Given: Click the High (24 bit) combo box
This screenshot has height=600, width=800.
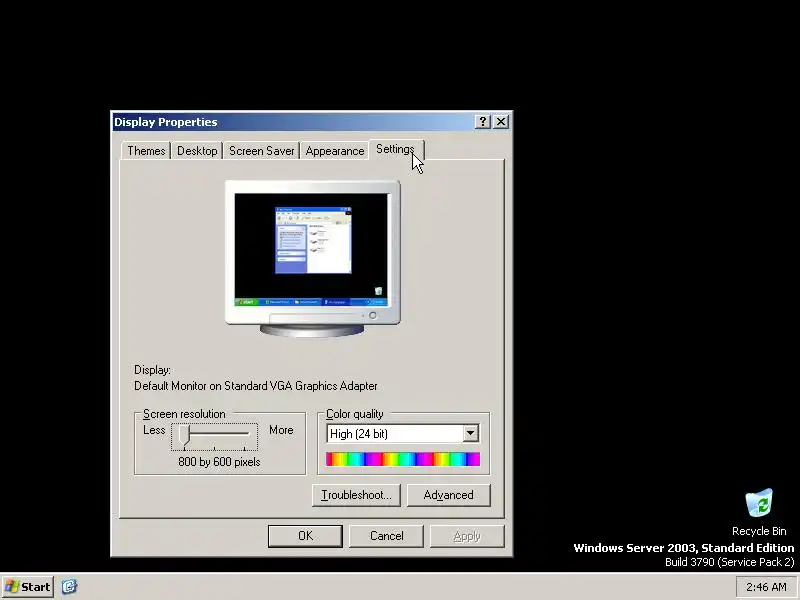Looking at the screenshot, I should (x=403, y=434).
